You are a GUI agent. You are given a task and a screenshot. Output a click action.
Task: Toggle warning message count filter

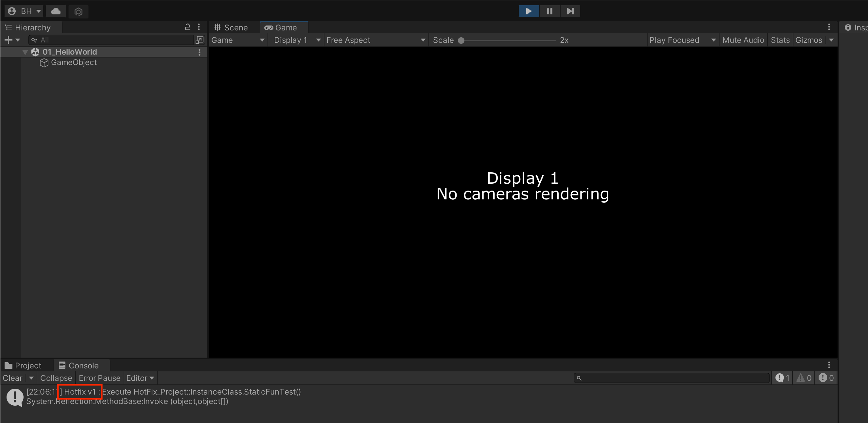[804, 378]
